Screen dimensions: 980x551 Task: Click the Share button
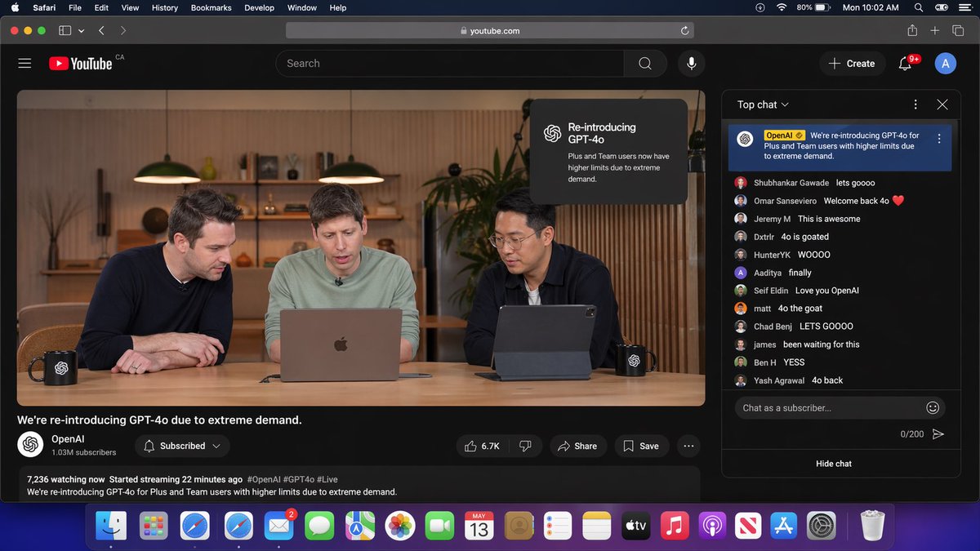click(577, 446)
